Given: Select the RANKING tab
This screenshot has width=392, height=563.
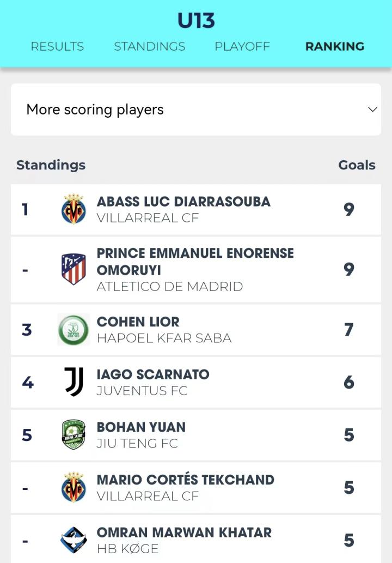Looking at the screenshot, I should [x=335, y=46].
